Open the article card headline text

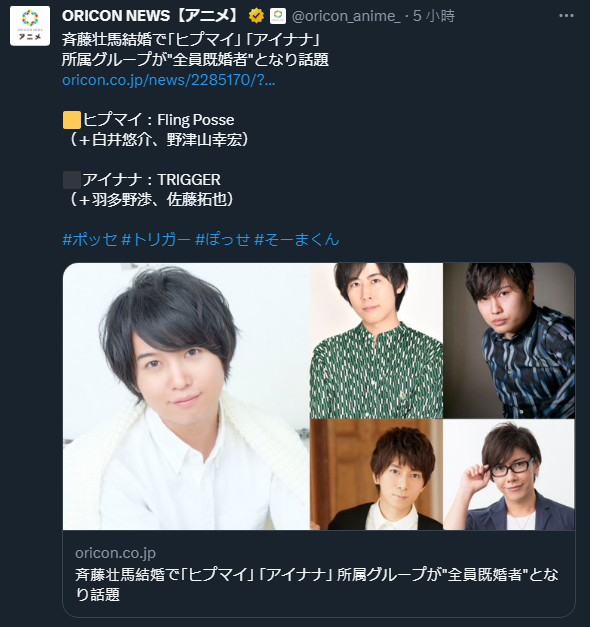[317, 585]
